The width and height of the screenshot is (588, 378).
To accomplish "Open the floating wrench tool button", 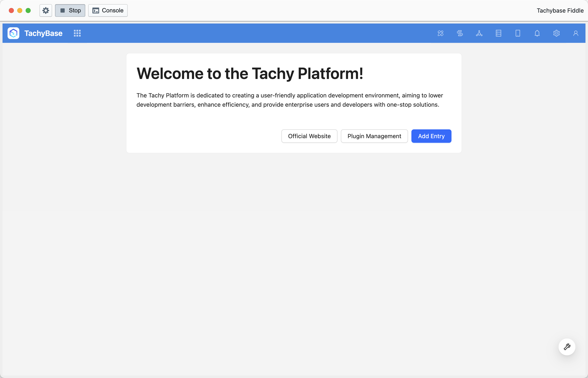I will 567,347.
